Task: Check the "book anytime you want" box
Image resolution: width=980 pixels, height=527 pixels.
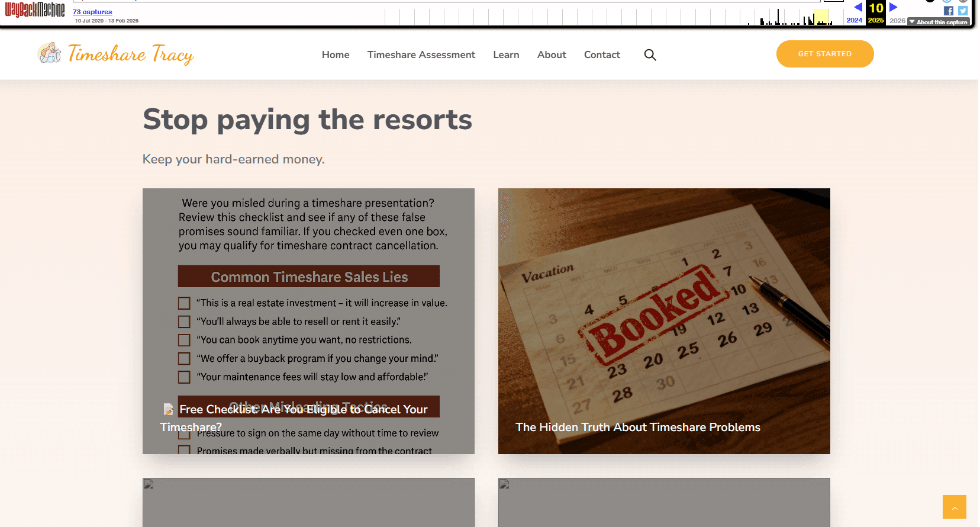Action: tap(184, 340)
